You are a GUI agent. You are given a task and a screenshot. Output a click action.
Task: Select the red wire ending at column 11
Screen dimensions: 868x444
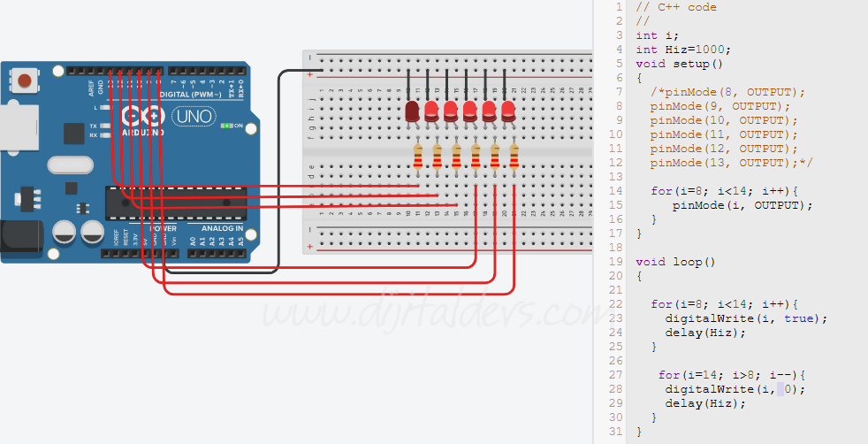(x=264, y=186)
